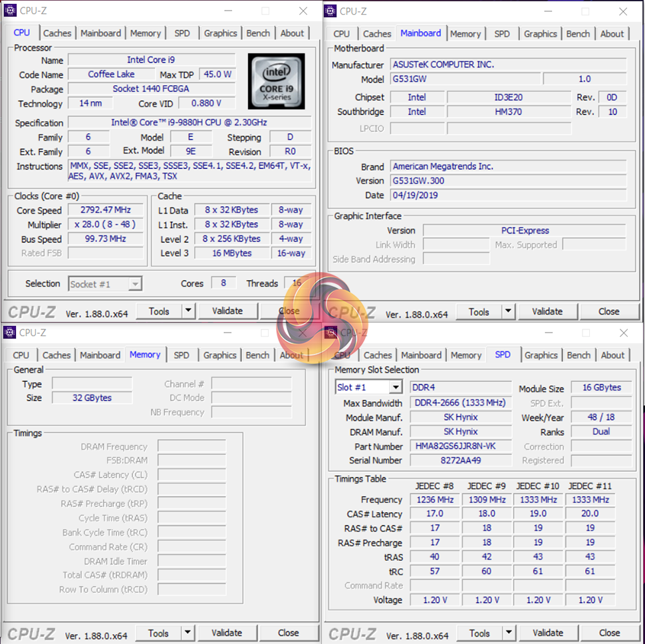Screen dimensions: 645x644
Task: Click the CPU-Z app icon in the Memory window title bar
Action: coord(9,332)
